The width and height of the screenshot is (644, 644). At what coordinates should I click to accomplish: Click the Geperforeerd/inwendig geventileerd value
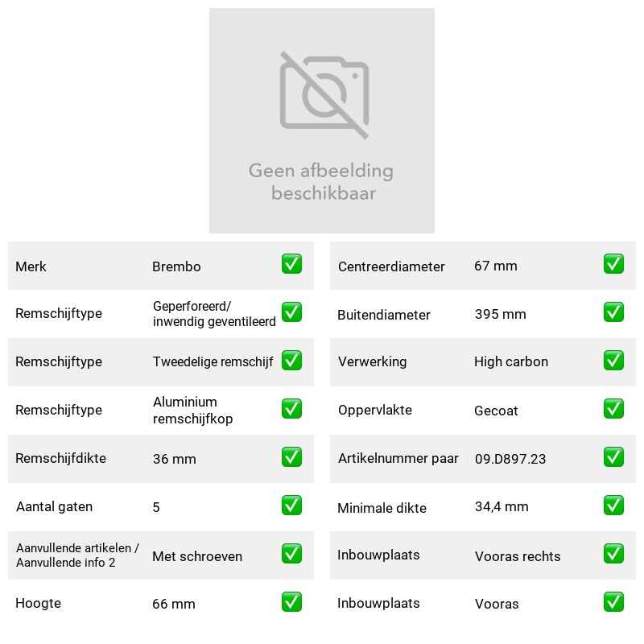[214, 314]
